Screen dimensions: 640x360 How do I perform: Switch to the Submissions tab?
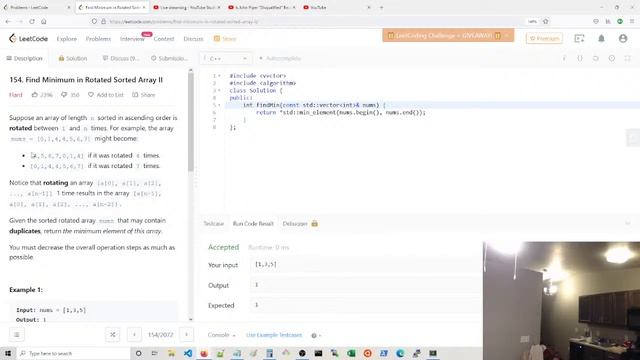[x=169, y=58]
